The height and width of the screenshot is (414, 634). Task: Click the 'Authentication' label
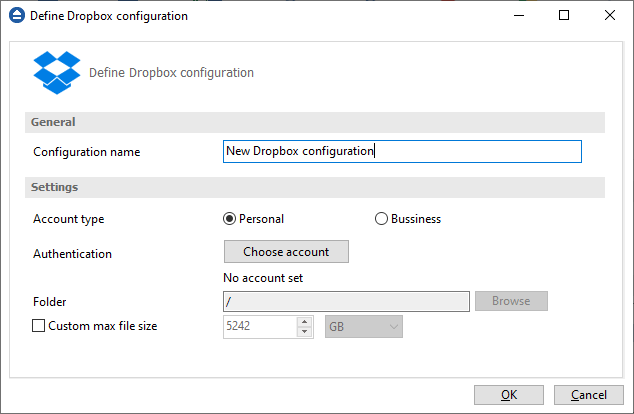point(72,253)
